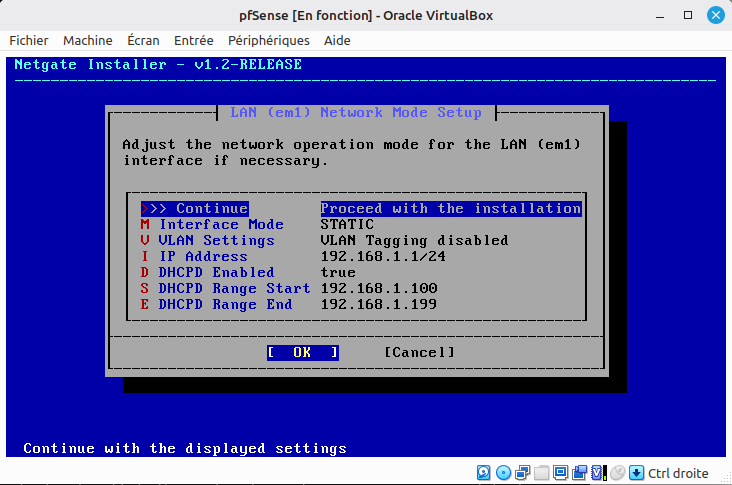
Task: Open the Machine menu
Action: [x=88, y=41]
